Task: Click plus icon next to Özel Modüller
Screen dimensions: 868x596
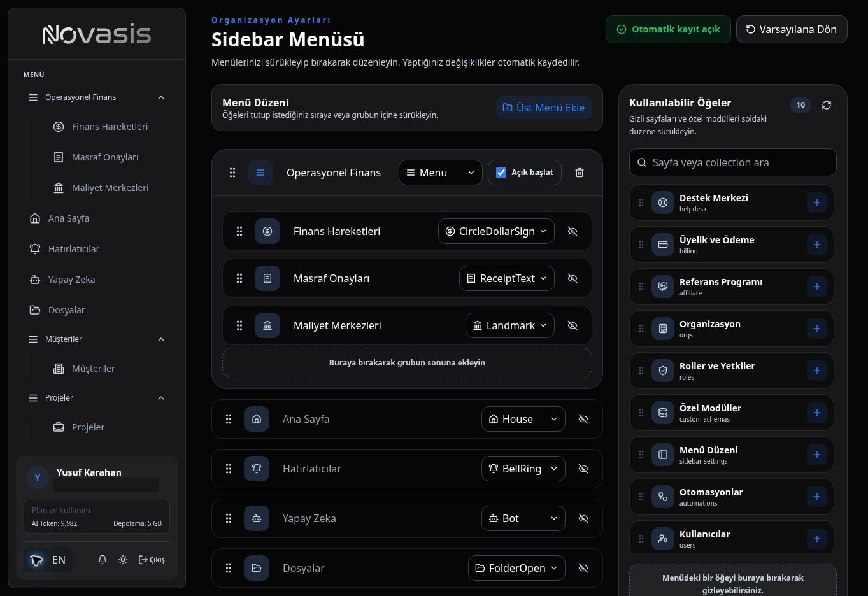Action: click(816, 413)
